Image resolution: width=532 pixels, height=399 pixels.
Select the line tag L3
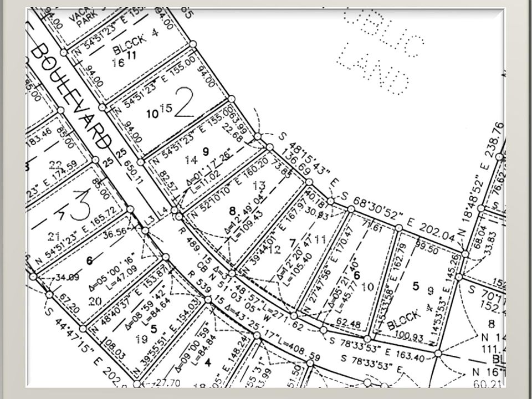pos(149,220)
